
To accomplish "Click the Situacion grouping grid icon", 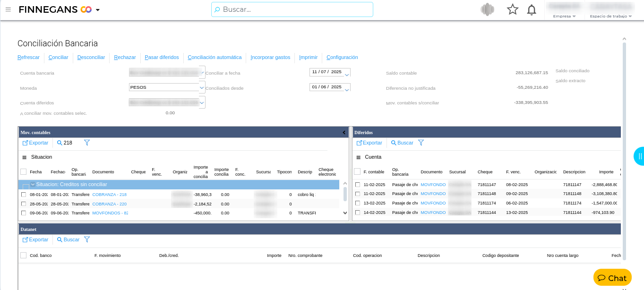I will coord(25,157).
